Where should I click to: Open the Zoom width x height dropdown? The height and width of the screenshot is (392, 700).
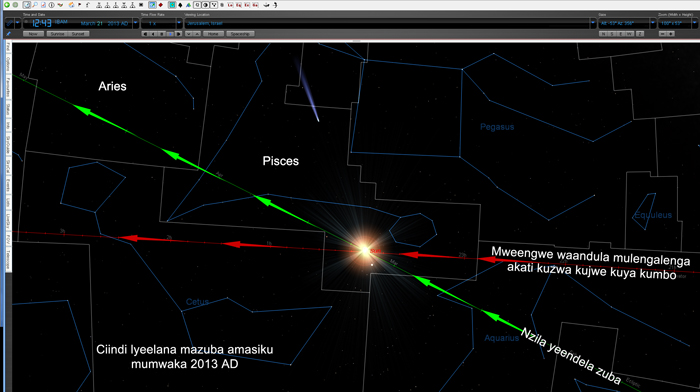694,23
